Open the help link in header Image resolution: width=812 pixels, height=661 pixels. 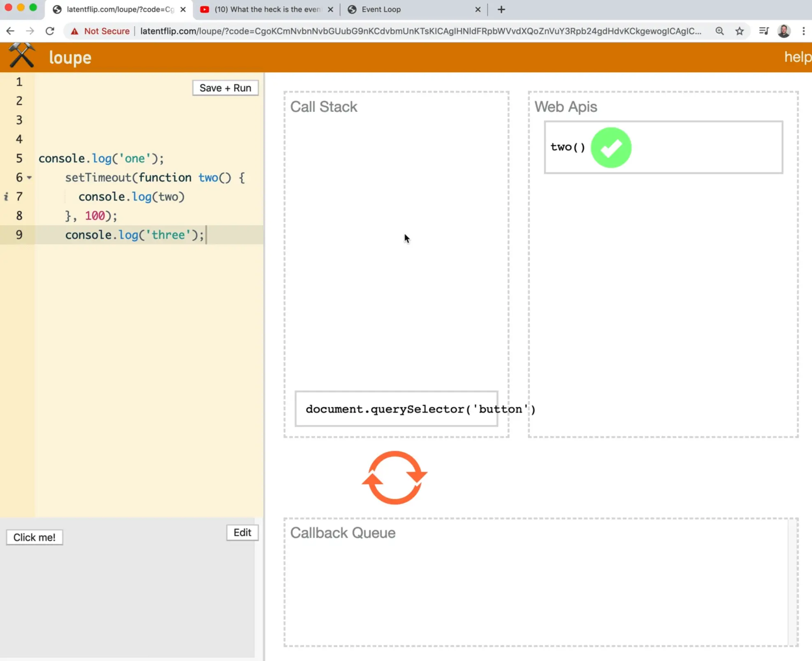(797, 57)
